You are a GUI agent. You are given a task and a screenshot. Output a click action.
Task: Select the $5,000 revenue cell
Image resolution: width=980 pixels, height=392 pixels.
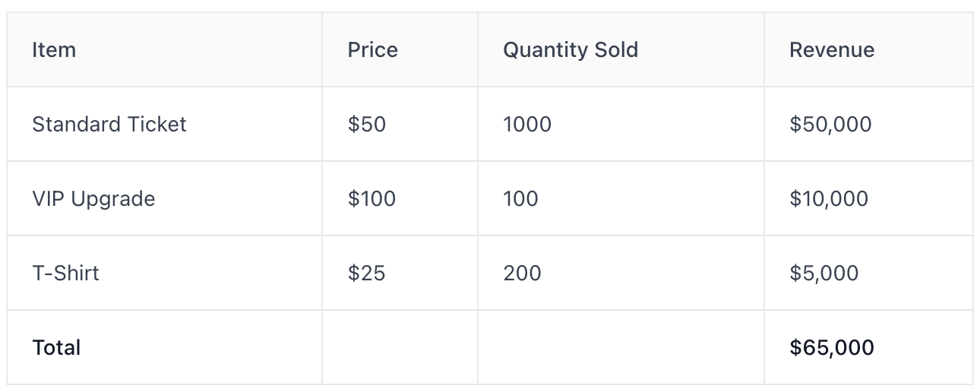click(x=824, y=273)
